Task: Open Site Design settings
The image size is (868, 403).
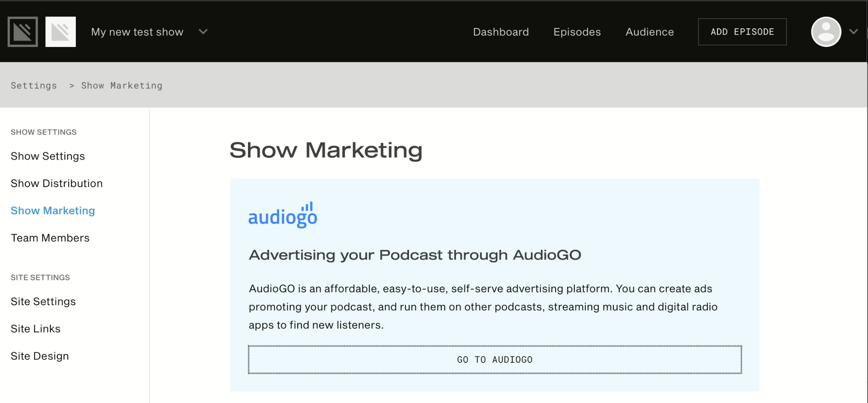Action: pyautogui.click(x=40, y=356)
